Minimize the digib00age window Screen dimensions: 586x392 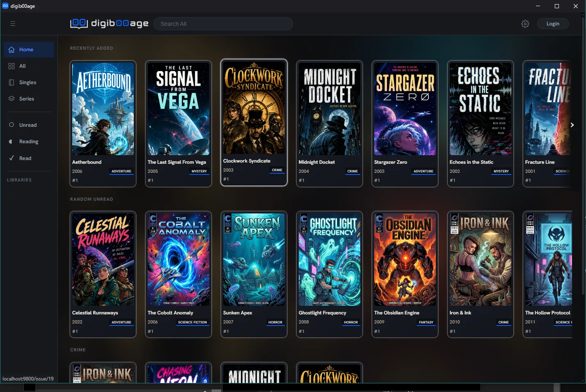click(x=538, y=6)
